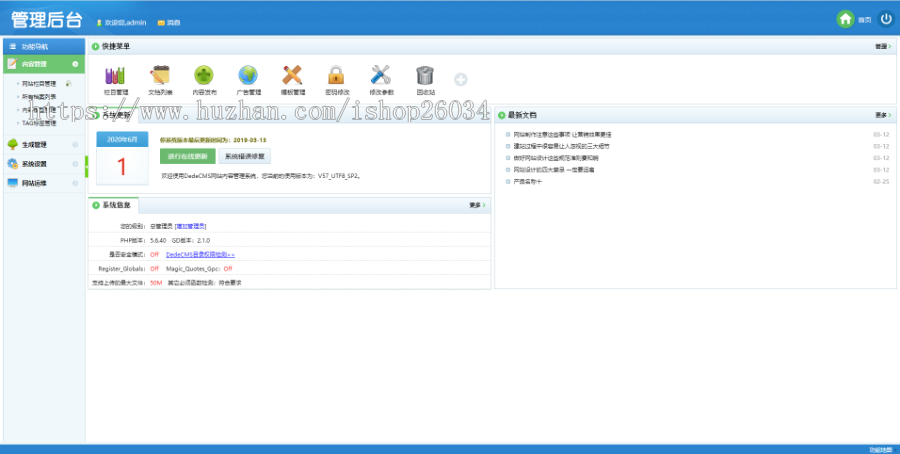This screenshot has height=454, width=900.
Task: Select the 系统设置 menu label
Action: click(34, 164)
